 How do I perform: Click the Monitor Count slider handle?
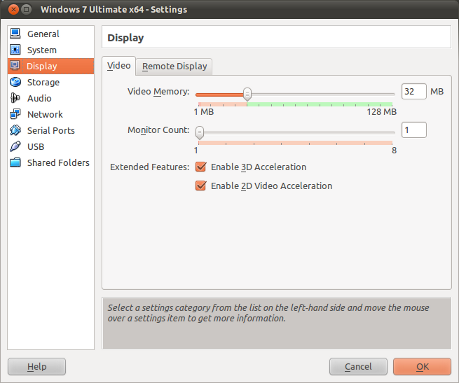coord(199,132)
